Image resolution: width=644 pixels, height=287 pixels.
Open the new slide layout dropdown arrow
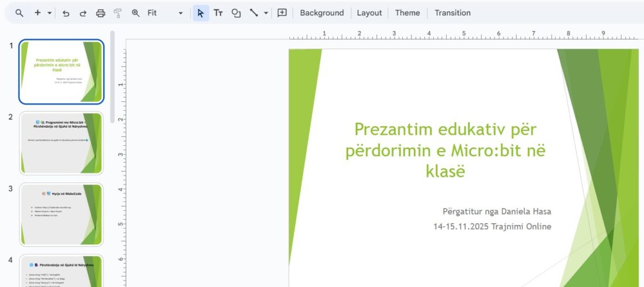(x=49, y=13)
